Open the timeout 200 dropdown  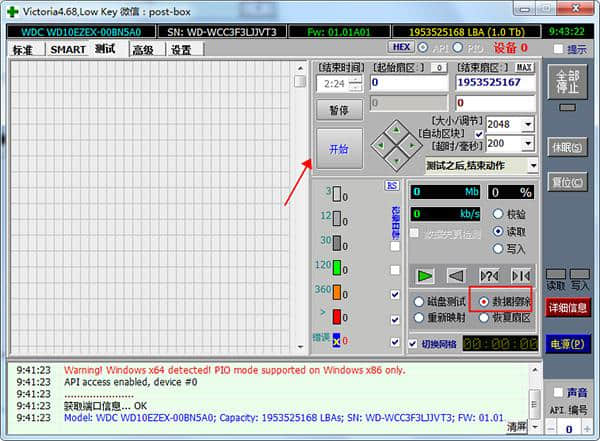tap(527, 143)
